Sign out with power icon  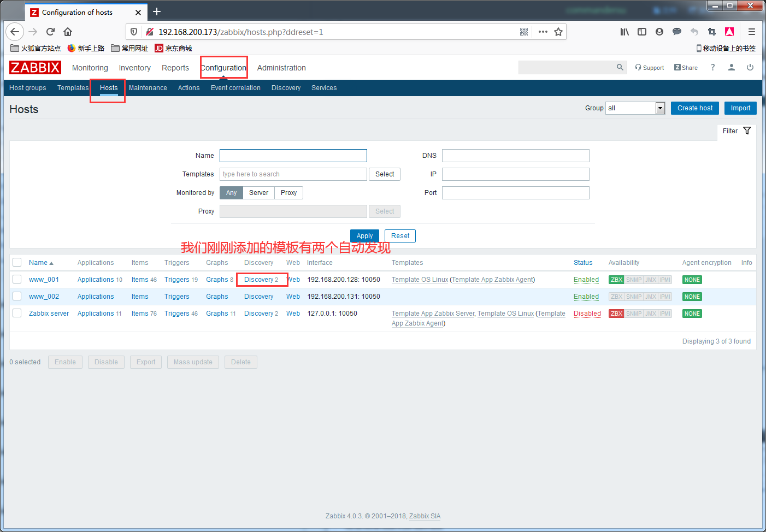click(750, 67)
